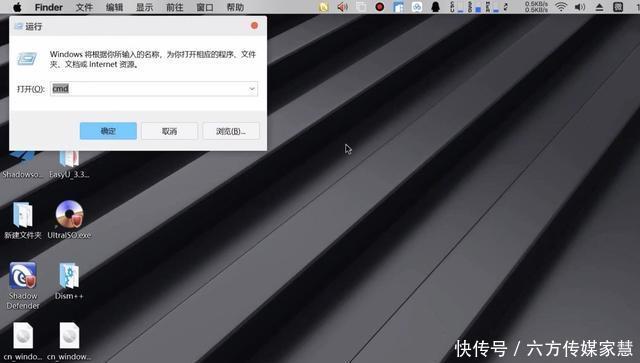Open the Finder menu
This screenshot has width=640, height=363.
point(49,7)
